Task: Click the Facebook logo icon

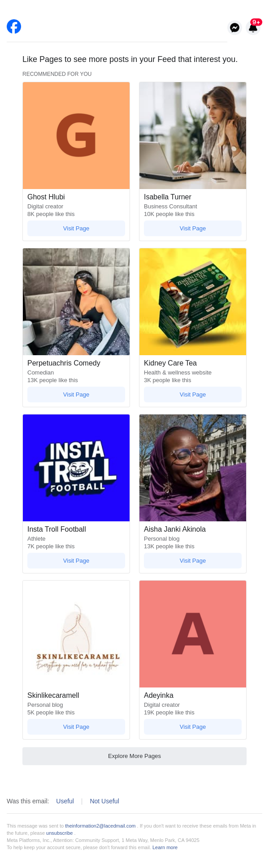Action: [14, 26]
